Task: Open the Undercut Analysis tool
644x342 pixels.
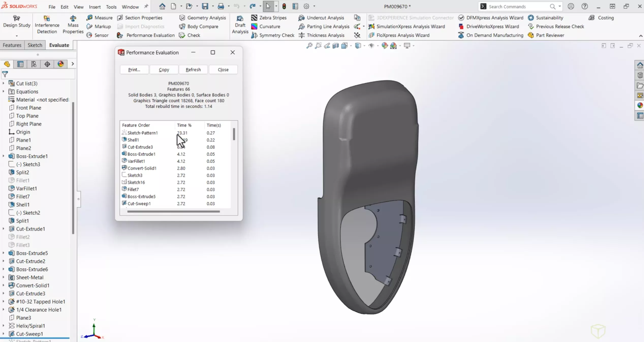Action: pyautogui.click(x=325, y=18)
